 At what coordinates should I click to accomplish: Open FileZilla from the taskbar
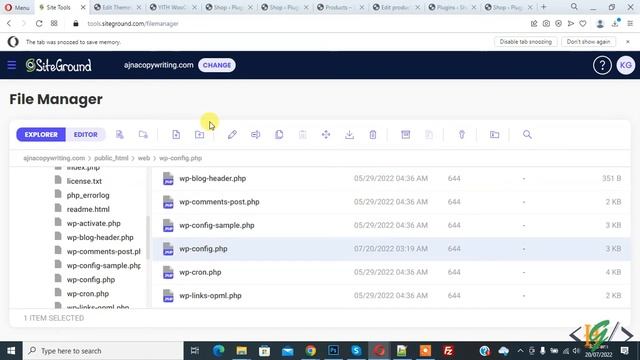448,351
